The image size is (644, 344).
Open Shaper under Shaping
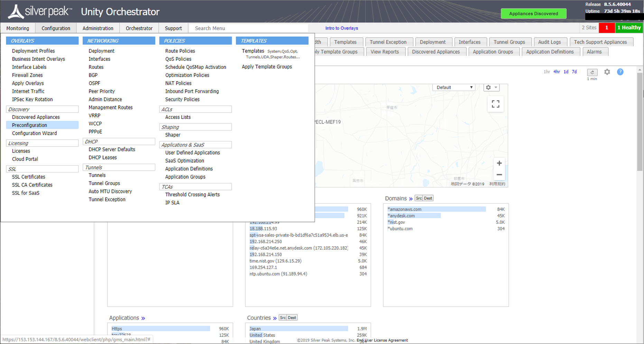click(173, 135)
